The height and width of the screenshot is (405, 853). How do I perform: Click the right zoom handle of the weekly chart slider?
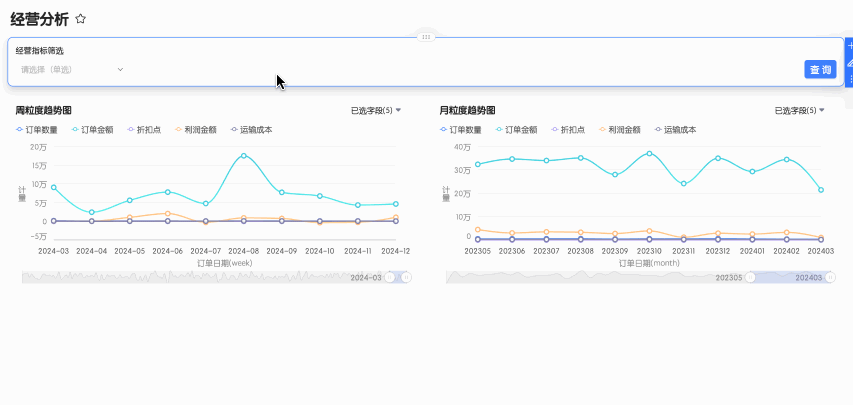coord(406,278)
